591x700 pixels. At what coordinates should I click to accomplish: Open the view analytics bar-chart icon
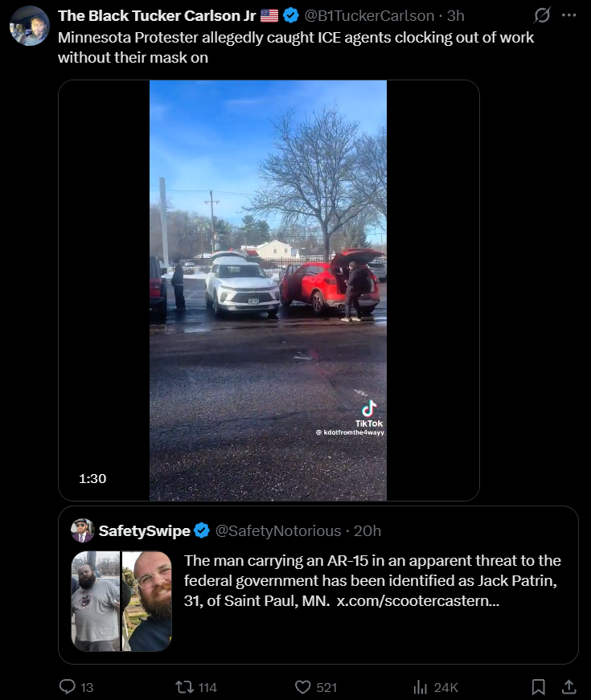[421, 687]
